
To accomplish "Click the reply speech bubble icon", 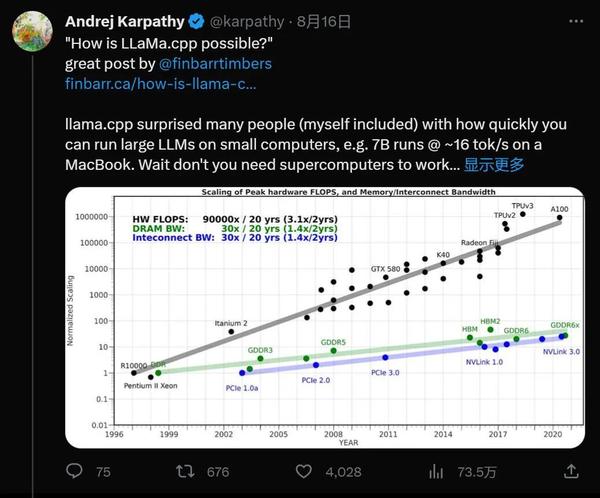I will 74,471.
